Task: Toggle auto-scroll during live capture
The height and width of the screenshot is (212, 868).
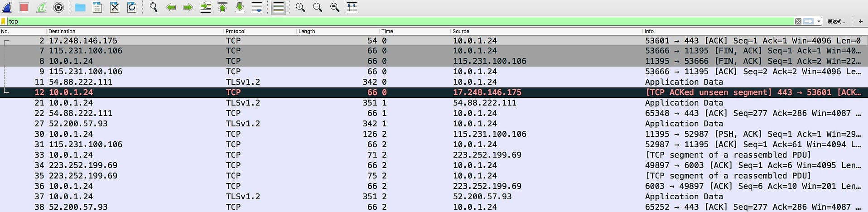Action: [x=257, y=7]
